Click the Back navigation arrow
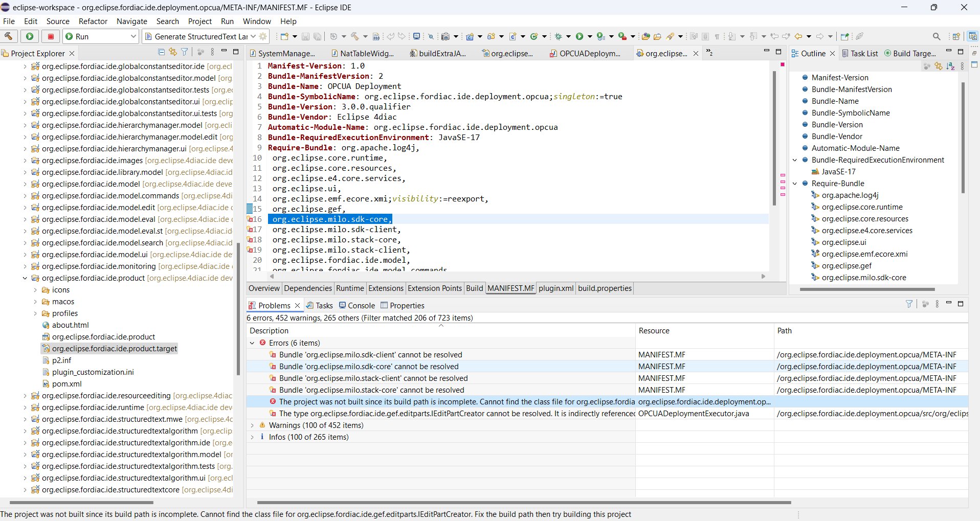 [x=798, y=36]
